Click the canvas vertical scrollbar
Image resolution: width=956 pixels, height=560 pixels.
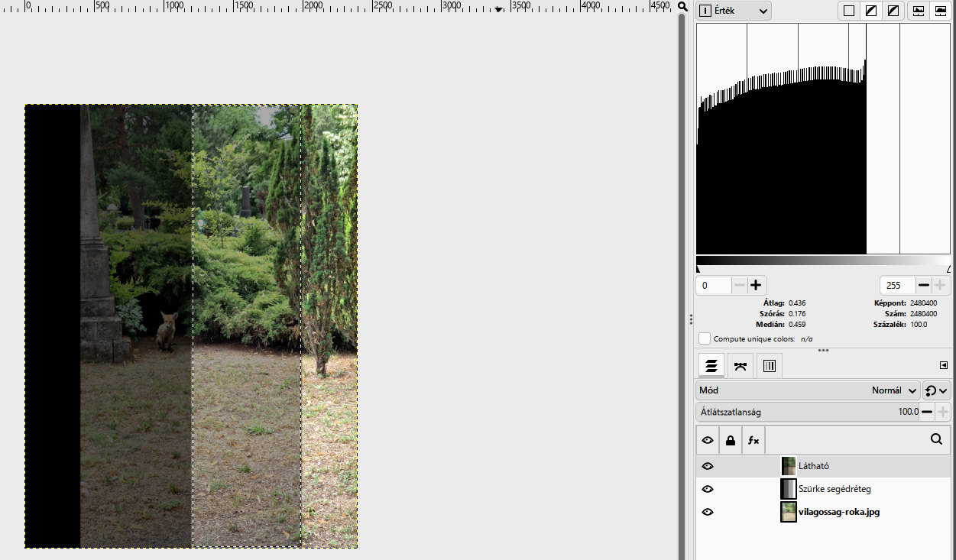(682, 286)
